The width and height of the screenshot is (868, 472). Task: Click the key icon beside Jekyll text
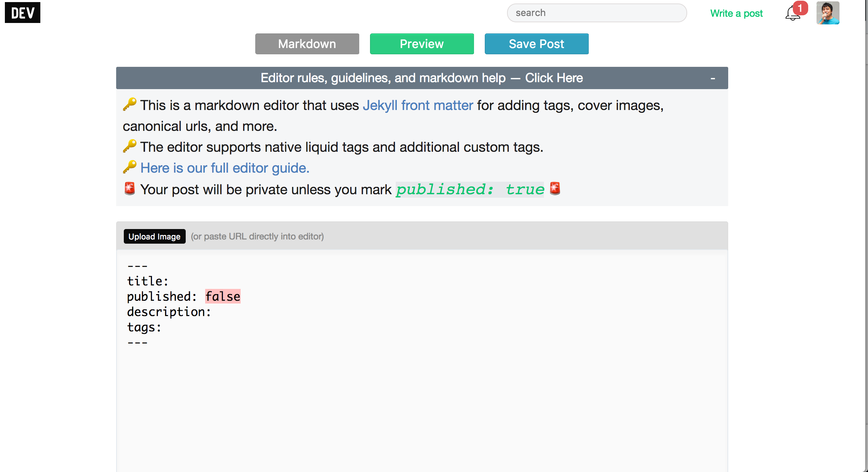[130, 104]
